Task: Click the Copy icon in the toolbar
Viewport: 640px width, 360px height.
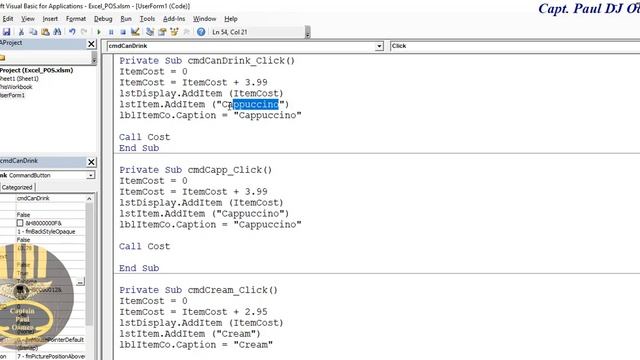Action: pyautogui.click(x=33, y=32)
